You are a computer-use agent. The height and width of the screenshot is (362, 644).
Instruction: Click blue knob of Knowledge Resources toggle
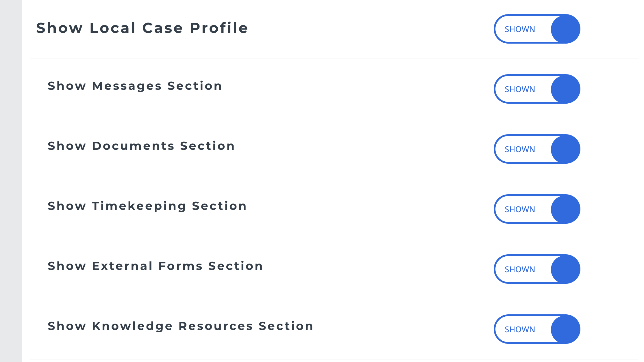565,329
